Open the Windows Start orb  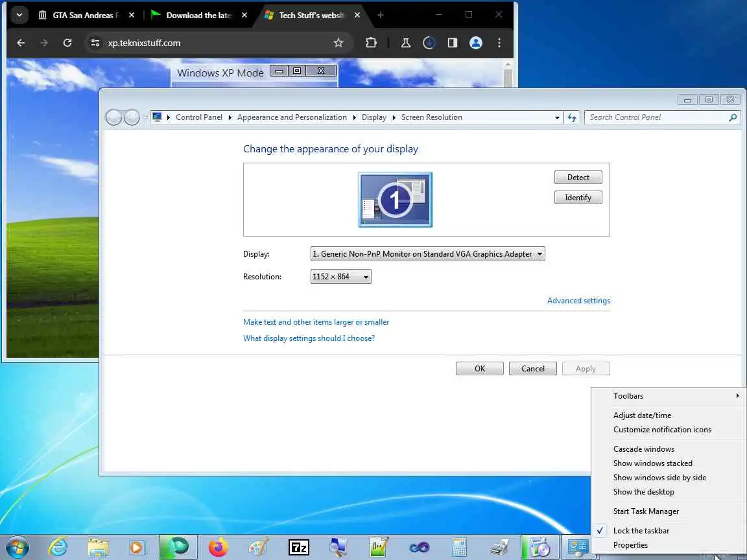pyautogui.click(x=18, y=548)
